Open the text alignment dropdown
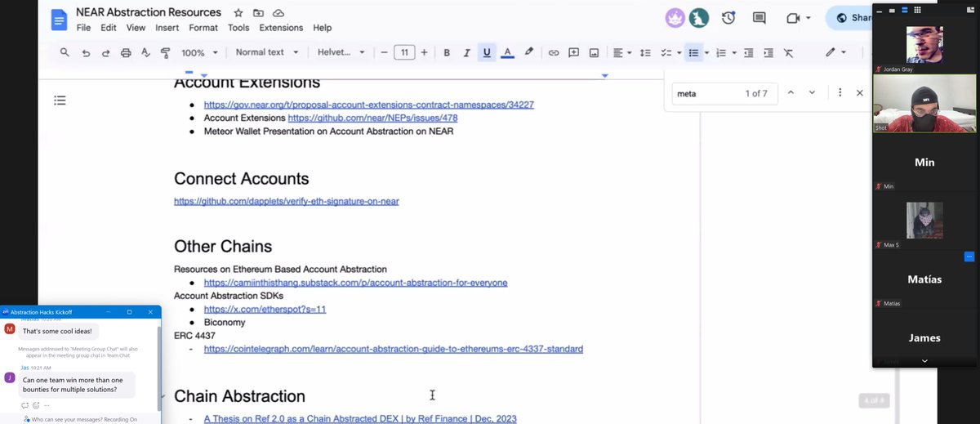Image resolution: width=980 pixels, height=424 pixels. point(621,52)
